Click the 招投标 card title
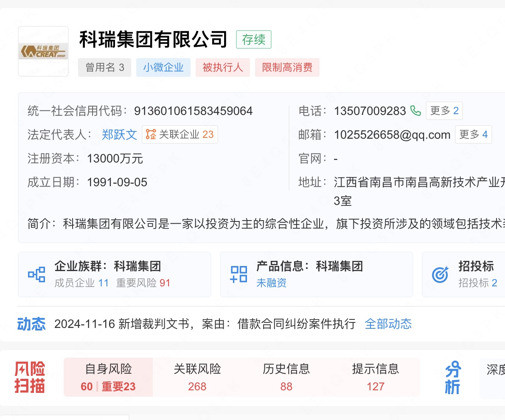 coord(476,266)
